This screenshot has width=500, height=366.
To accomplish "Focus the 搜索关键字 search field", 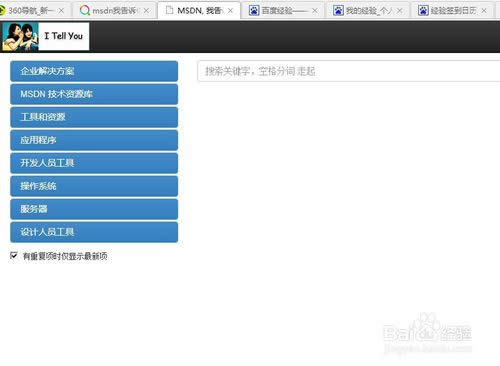I will (349, 71).
